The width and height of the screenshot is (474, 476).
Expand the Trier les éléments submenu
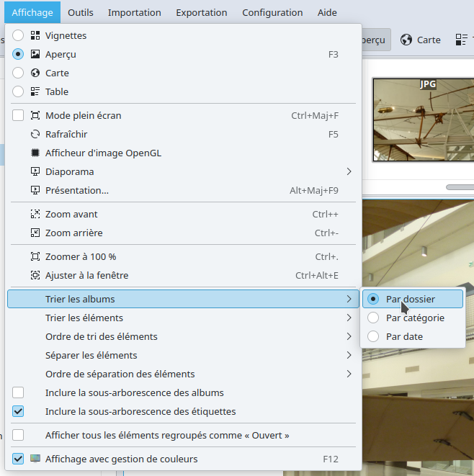[x=349, y=318]
